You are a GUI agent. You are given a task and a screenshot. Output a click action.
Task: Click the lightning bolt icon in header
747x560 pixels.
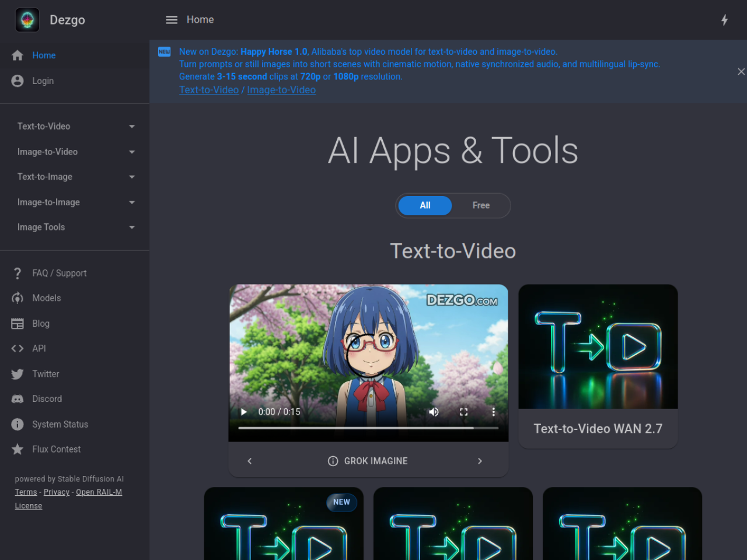(724, 20)
